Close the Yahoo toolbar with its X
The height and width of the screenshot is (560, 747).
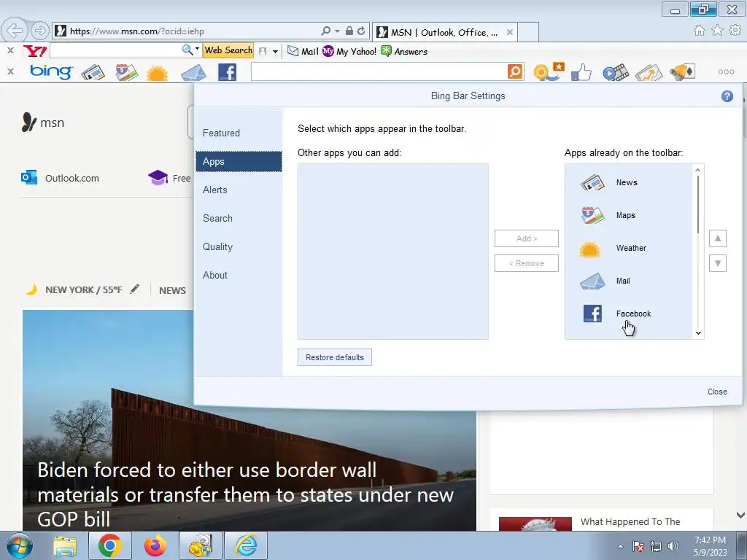pos(10,50)
